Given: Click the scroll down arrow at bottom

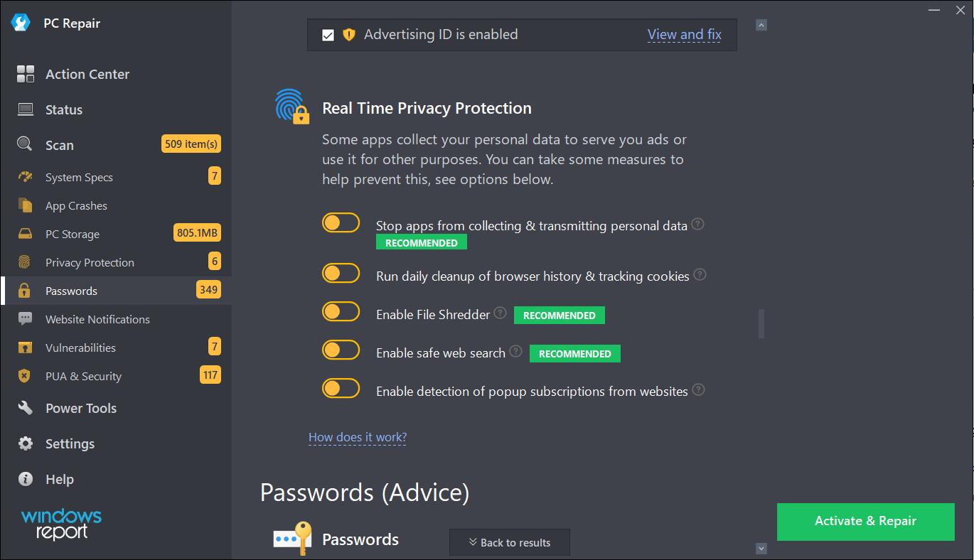Looking at the screenshot, I should coord(761,549).
